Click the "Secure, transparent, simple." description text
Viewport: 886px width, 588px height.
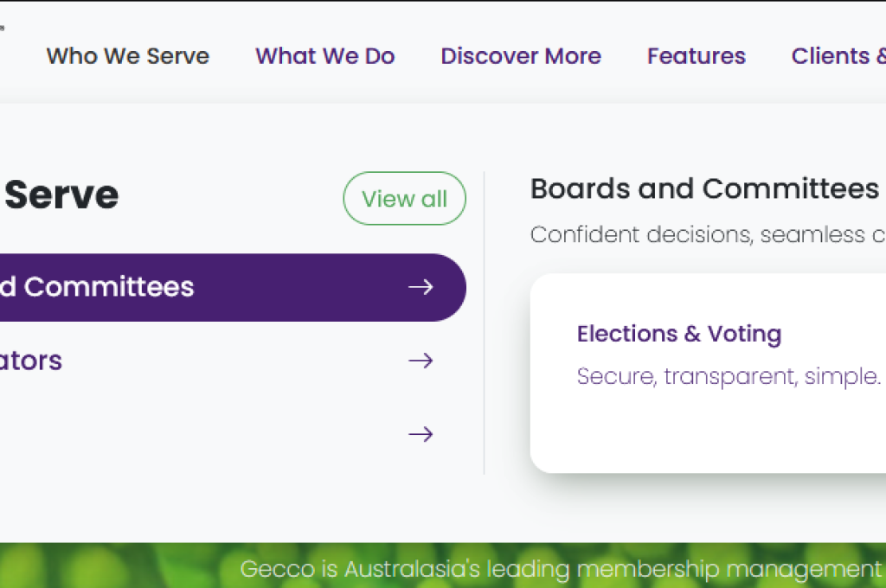click(x=728, y=377)
